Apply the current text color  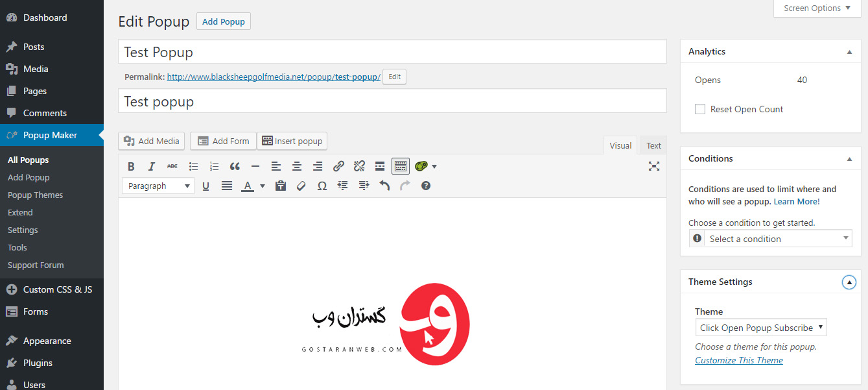[x=247, y=186]
